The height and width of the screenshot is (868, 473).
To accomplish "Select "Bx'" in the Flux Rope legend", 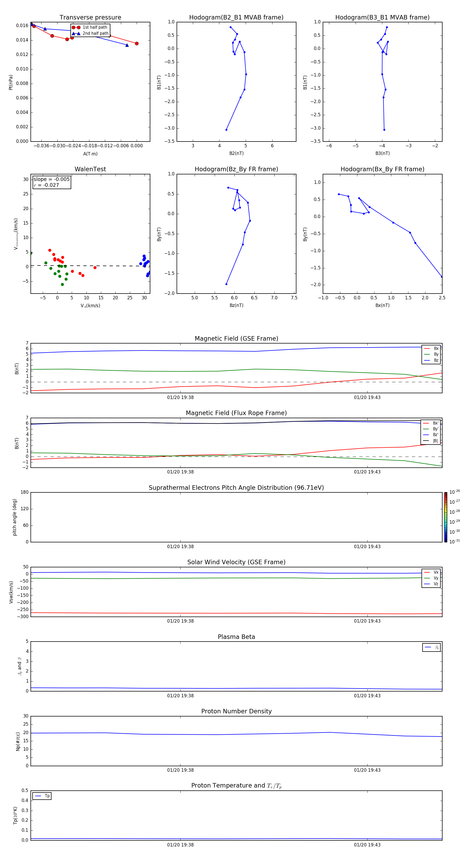I will point(431,423).
